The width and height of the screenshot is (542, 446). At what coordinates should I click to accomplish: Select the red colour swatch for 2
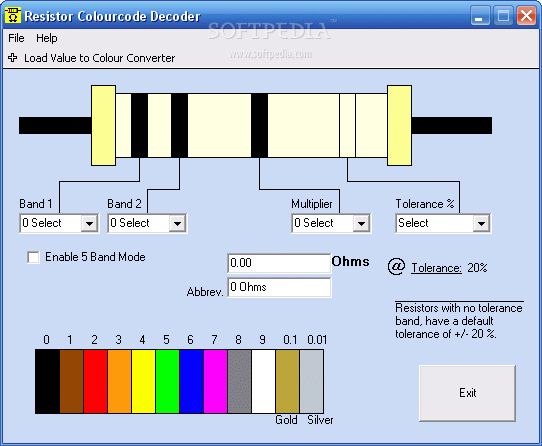95,381
